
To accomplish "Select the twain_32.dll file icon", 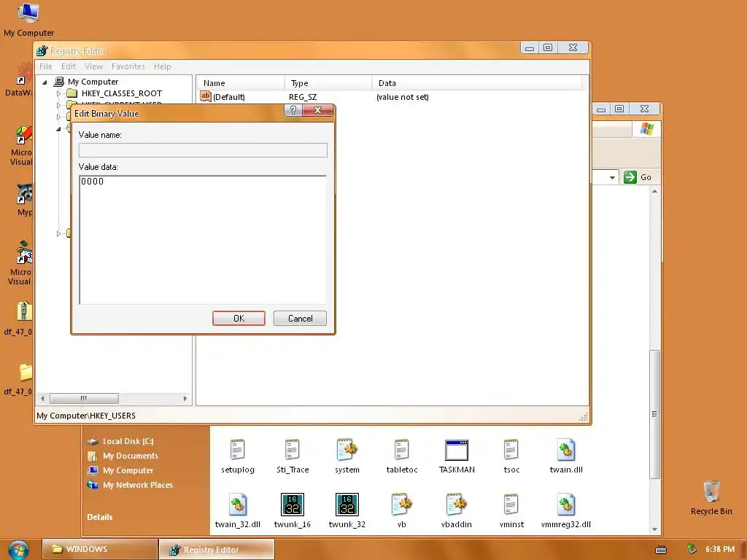I will (x=237, y=505).
